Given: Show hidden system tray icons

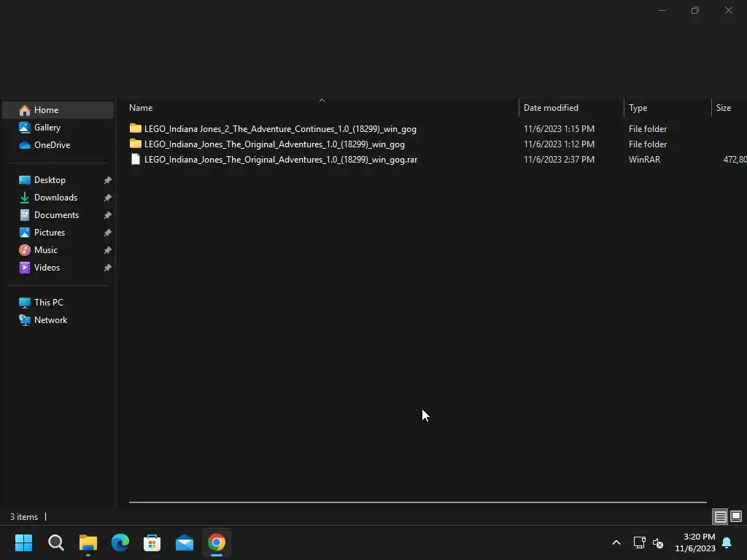Looking at the screenshot, I should (x=616, y=542).
